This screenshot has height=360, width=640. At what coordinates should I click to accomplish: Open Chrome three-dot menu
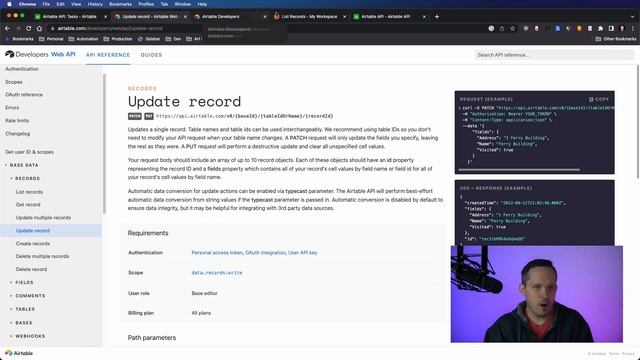pos(633,29)
